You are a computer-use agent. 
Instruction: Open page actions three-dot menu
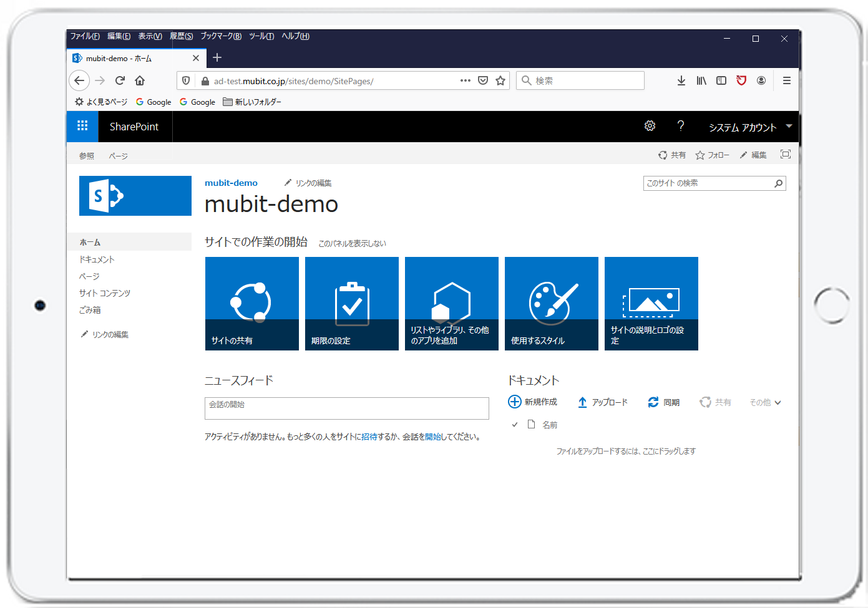tap(466, 80)
